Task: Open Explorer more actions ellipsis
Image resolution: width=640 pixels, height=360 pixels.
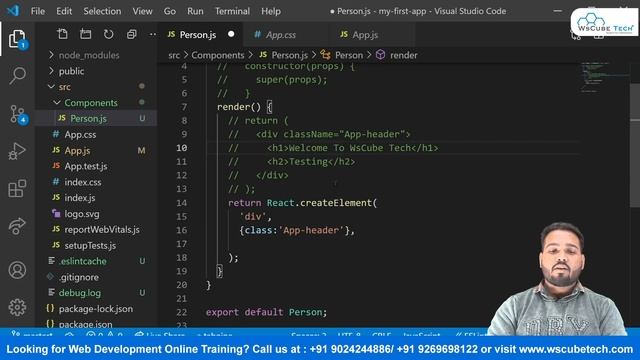Action: point(153,34)
